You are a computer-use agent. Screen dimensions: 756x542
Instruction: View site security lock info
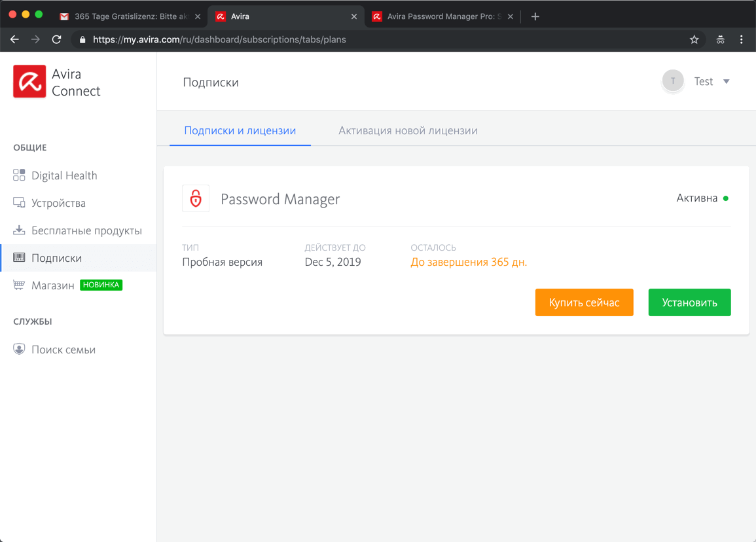coord(82,39)
